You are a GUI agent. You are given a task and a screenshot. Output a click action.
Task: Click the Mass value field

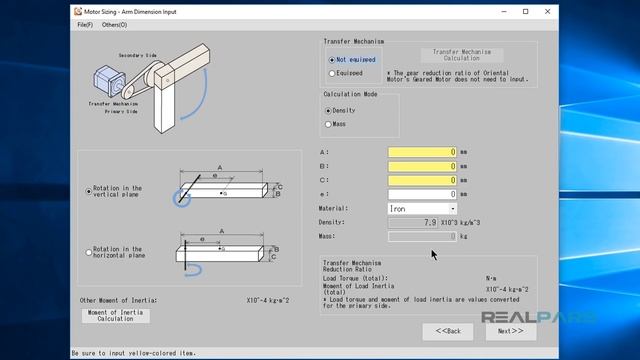[x=422, y=236]
